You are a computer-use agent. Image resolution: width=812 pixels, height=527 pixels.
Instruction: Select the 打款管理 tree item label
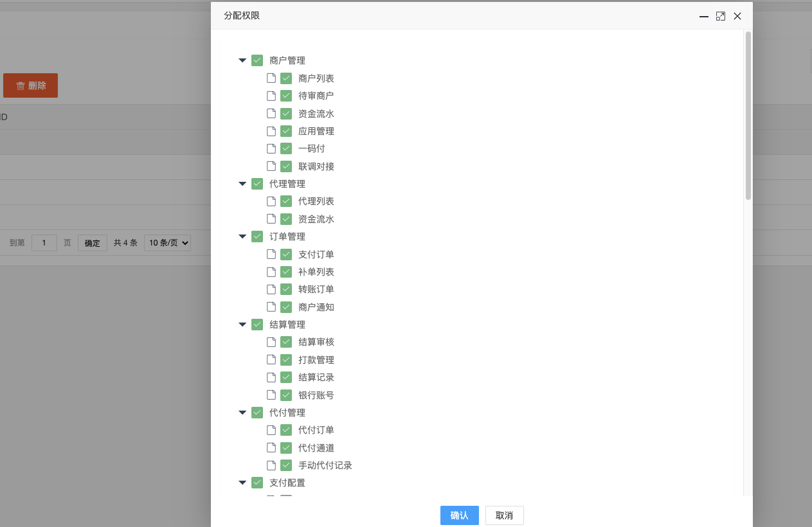point(316,360)
